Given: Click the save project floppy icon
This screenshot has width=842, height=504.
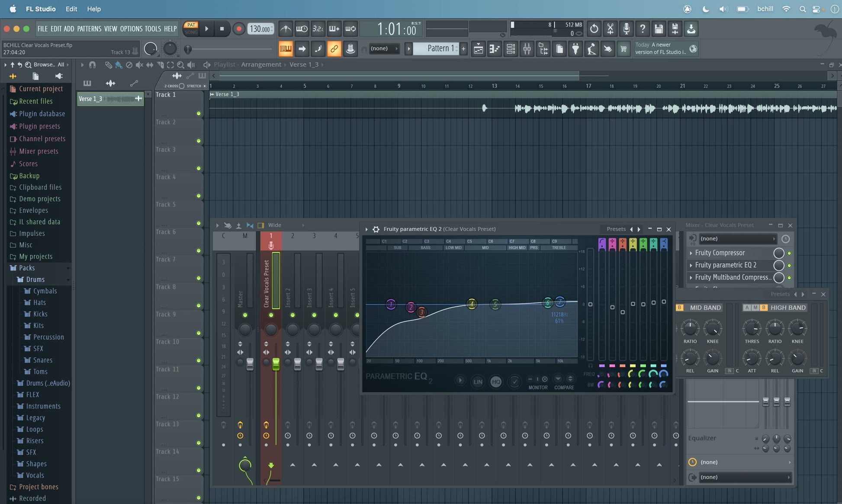Looking at the screenshot, I should click(659, 29).
